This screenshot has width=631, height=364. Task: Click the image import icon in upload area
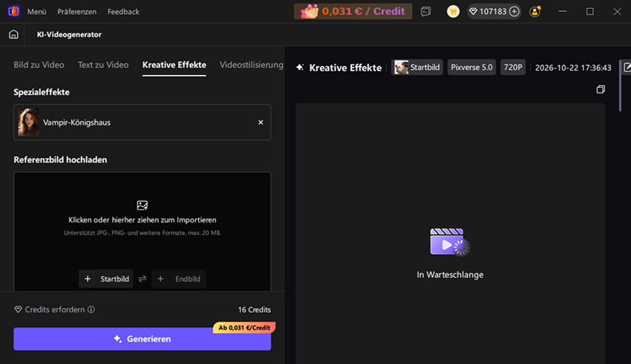pos(143,205)
